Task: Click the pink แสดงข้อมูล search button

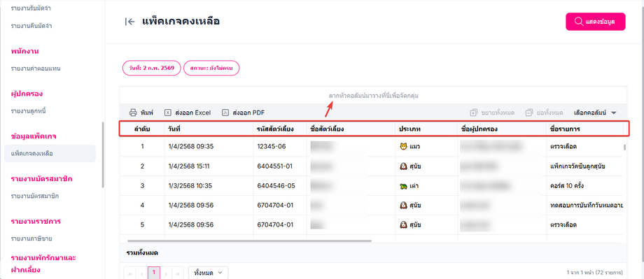Action: coord(596,22)
